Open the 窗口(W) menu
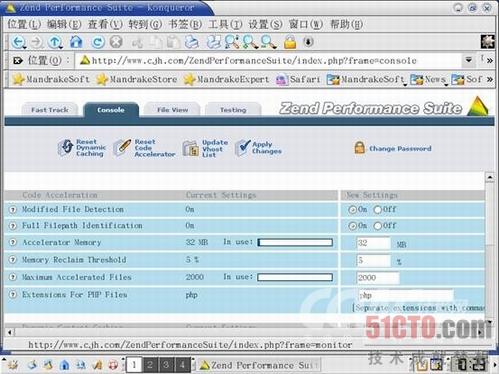Viewport: 499px width, 374px height. coord(306,24)
